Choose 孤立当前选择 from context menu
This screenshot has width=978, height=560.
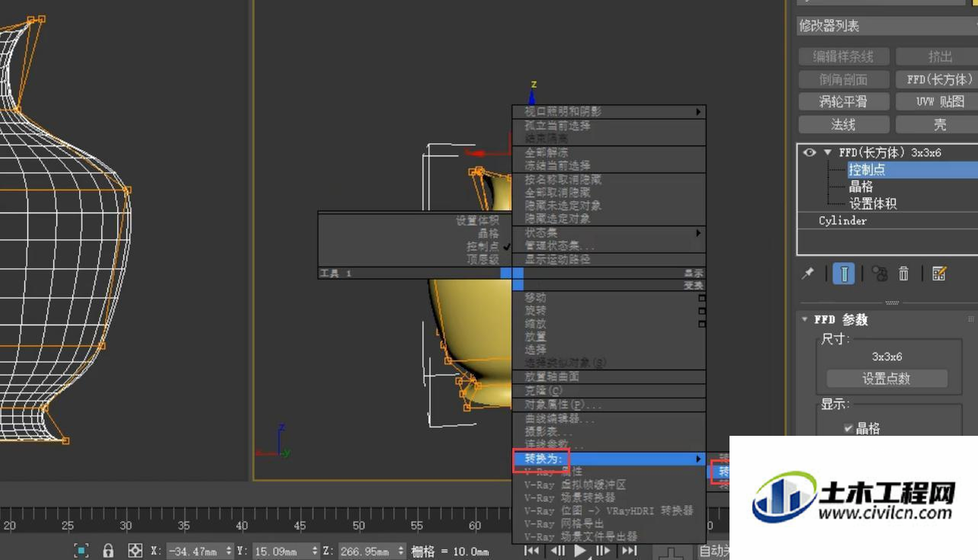609,126
